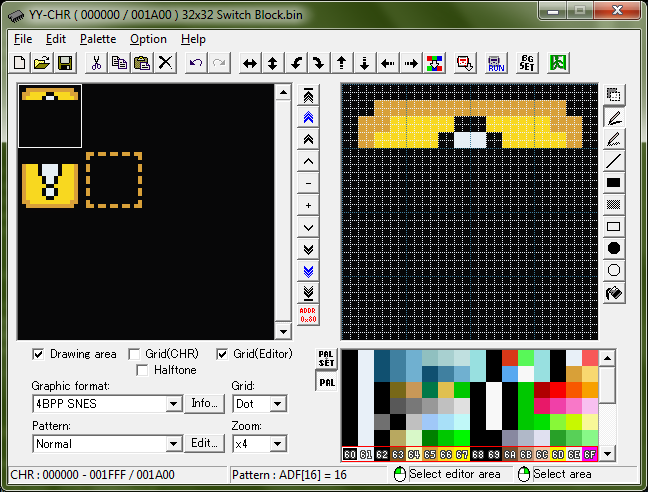The image size is (648, 492).
Task: Shift pattern down one pixel
Action: pyautogui.click(x=364, y=63)
